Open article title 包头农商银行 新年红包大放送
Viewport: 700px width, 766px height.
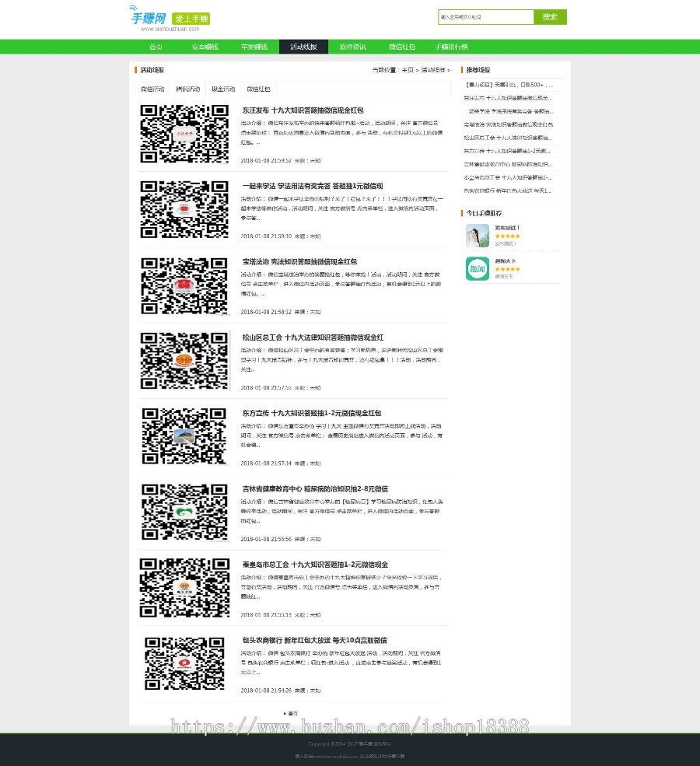(x=314, y=641)
